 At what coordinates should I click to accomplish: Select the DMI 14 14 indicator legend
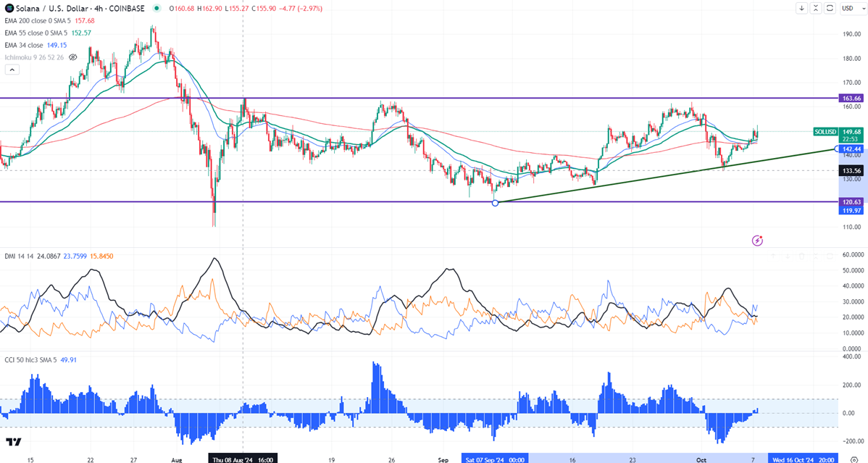[19, 256]
